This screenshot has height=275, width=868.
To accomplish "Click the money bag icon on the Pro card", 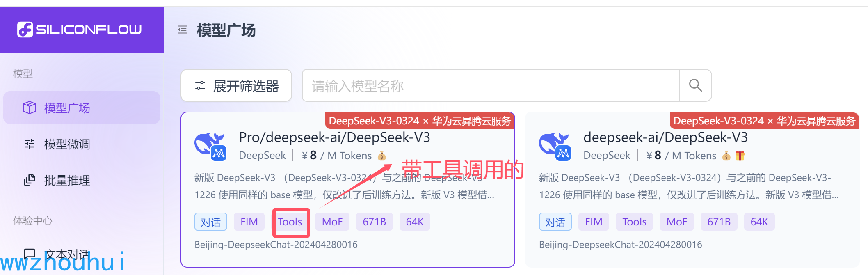I will tap(382, 156).
